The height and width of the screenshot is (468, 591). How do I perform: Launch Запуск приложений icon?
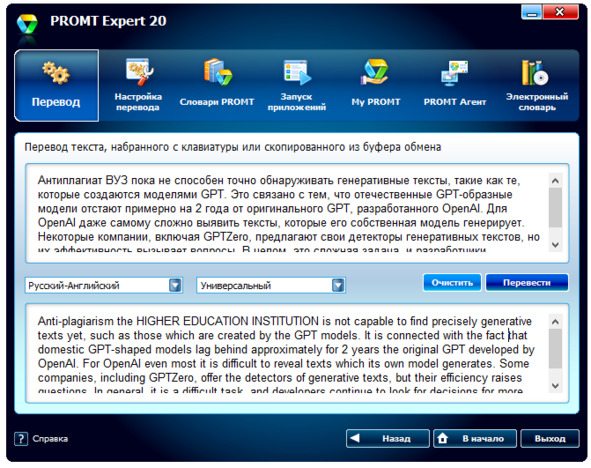297,72
